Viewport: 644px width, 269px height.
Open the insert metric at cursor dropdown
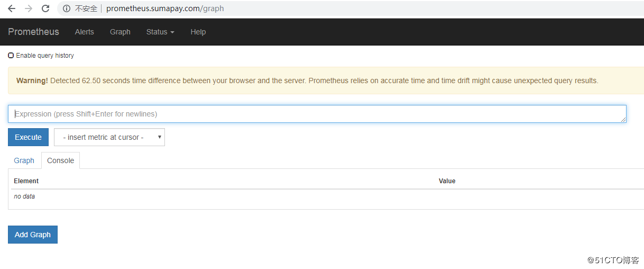(x=109, y=137)
